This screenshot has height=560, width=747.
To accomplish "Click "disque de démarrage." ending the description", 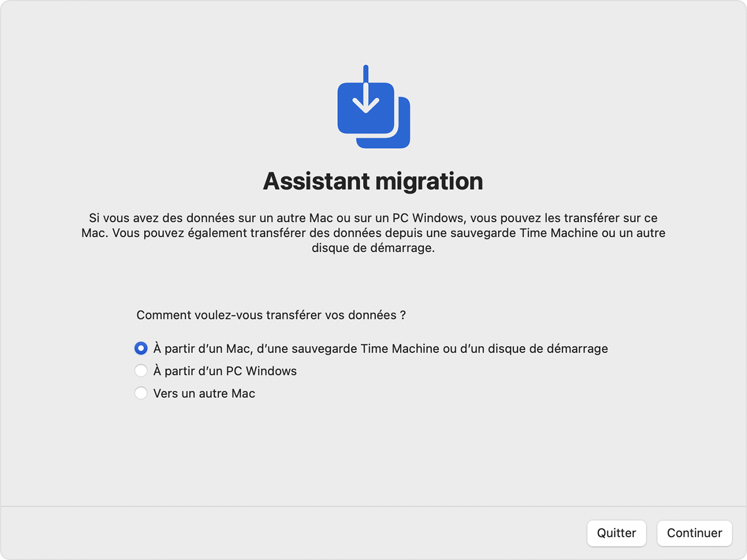I will (x=373, y=248).
